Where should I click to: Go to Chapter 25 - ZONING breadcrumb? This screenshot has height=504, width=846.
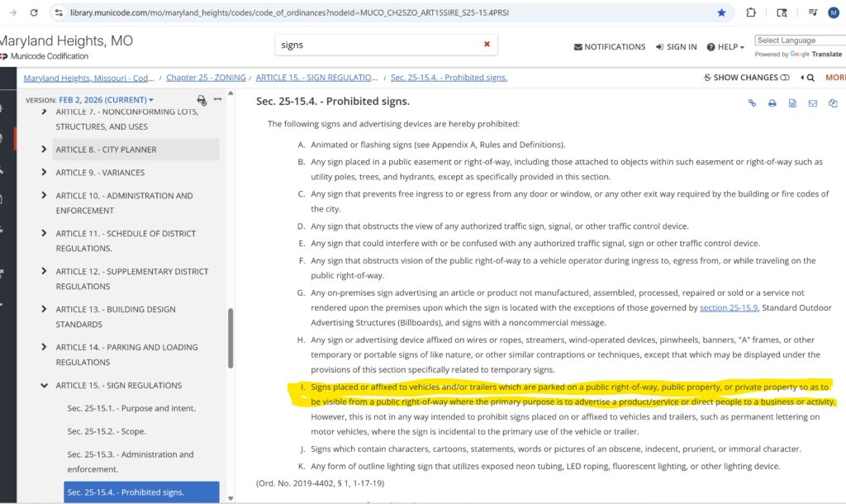(206, 78)
